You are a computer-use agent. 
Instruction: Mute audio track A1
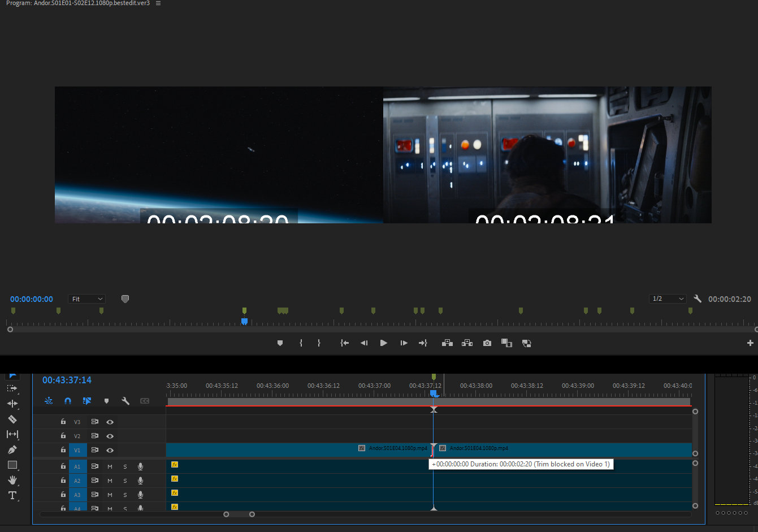[110, 466]
